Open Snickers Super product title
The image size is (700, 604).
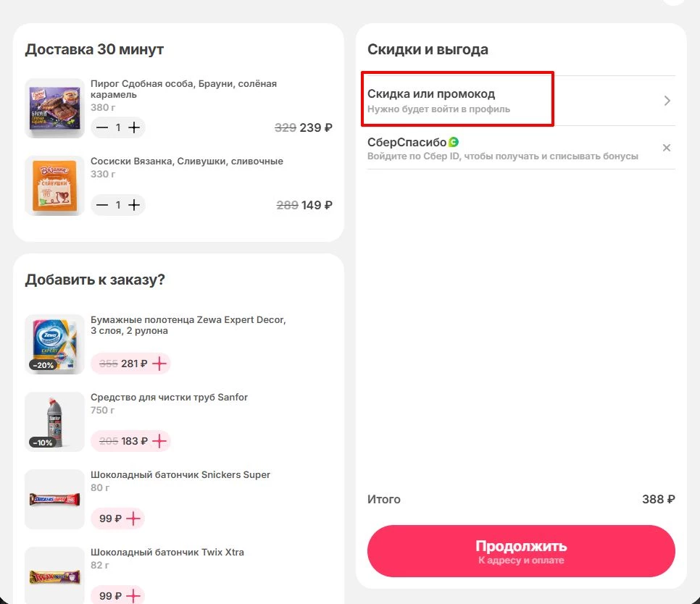(180, 475)
